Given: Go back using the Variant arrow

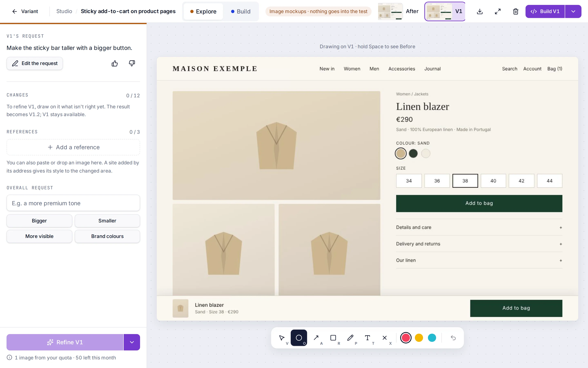Looking at the screenshot, I should point(25,11).
